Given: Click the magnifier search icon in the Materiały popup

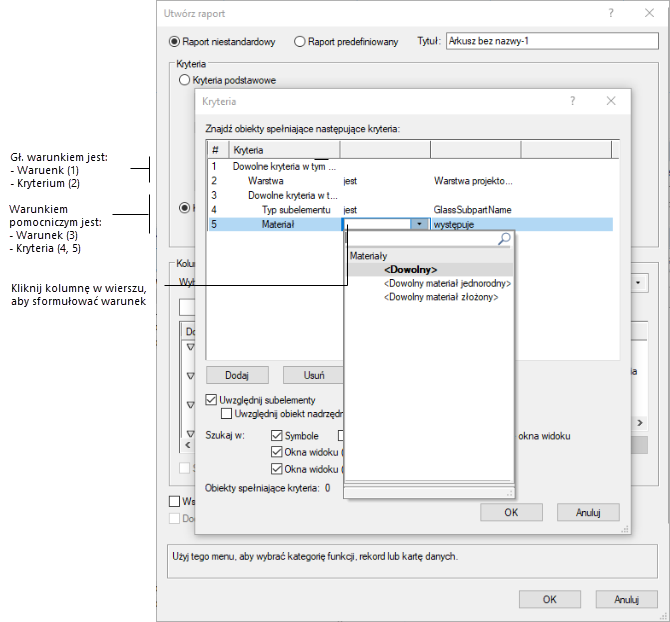Looking at the screenshot, I should 504,239.
